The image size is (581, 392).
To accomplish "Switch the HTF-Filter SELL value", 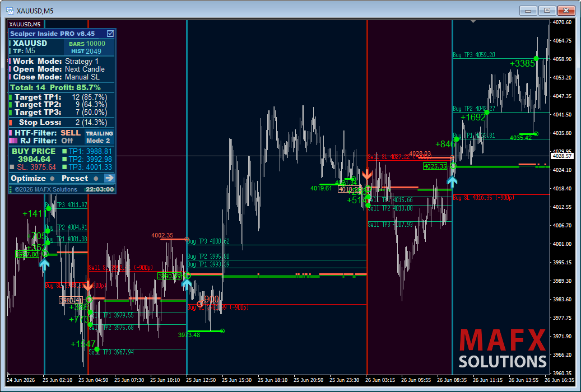I will click(x=71, y=133).
